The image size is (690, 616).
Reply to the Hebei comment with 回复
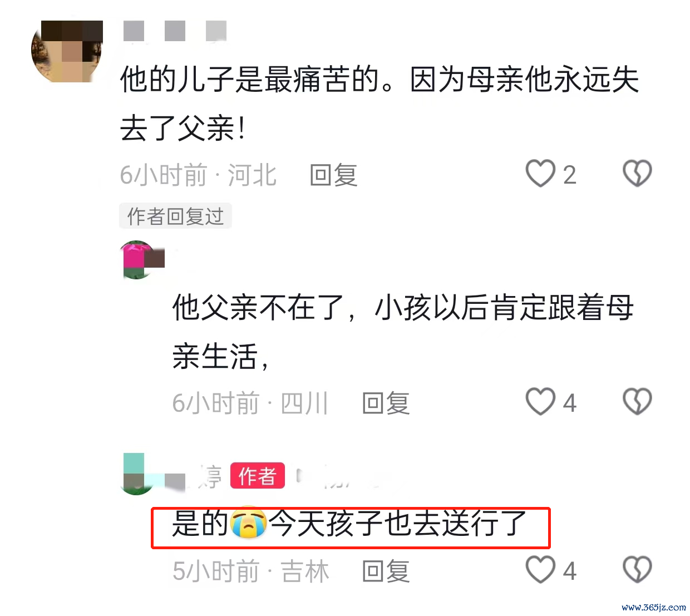pos(333,175)
